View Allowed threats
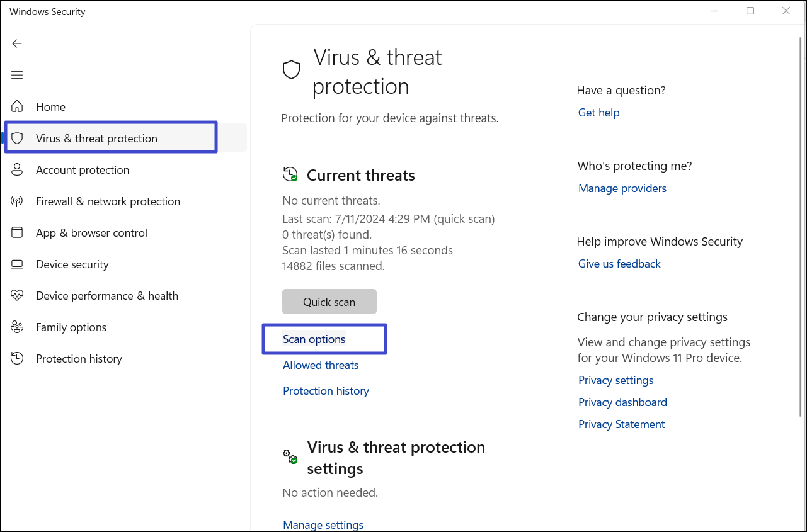 (x=321, y=365)
